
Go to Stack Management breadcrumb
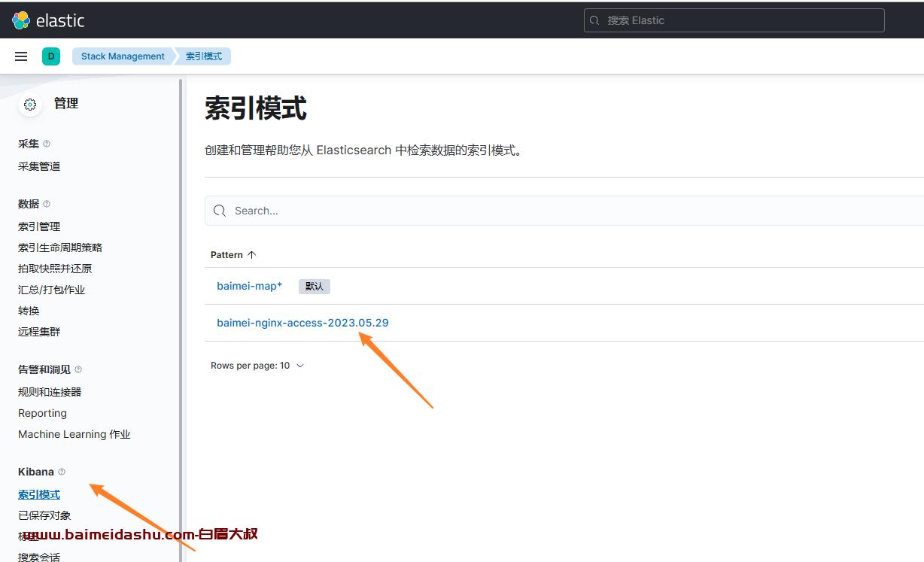point(123,56)
